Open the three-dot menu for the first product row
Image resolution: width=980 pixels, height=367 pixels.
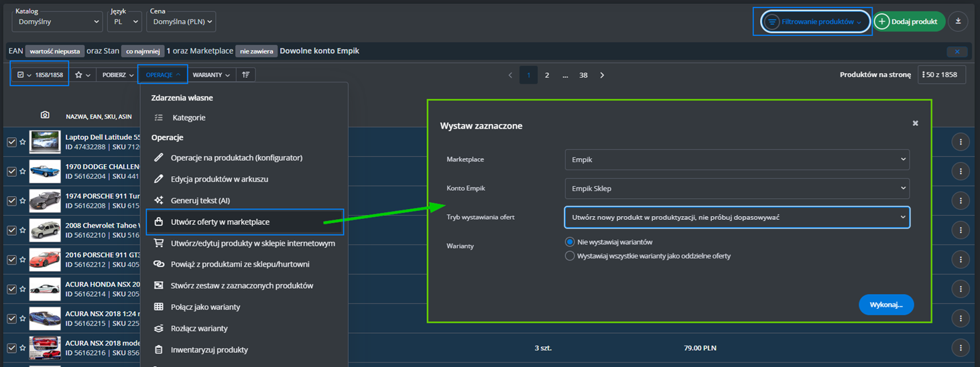961,142
